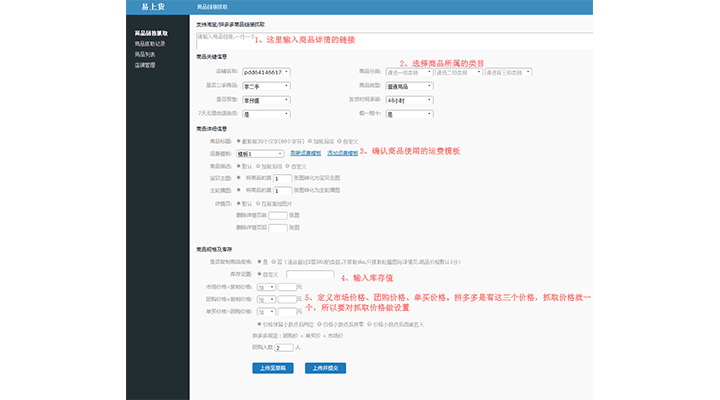This screenshot has width=720, height=400.
Task: Click the 团购人数 number field
Action: click(x=284, y=348)
